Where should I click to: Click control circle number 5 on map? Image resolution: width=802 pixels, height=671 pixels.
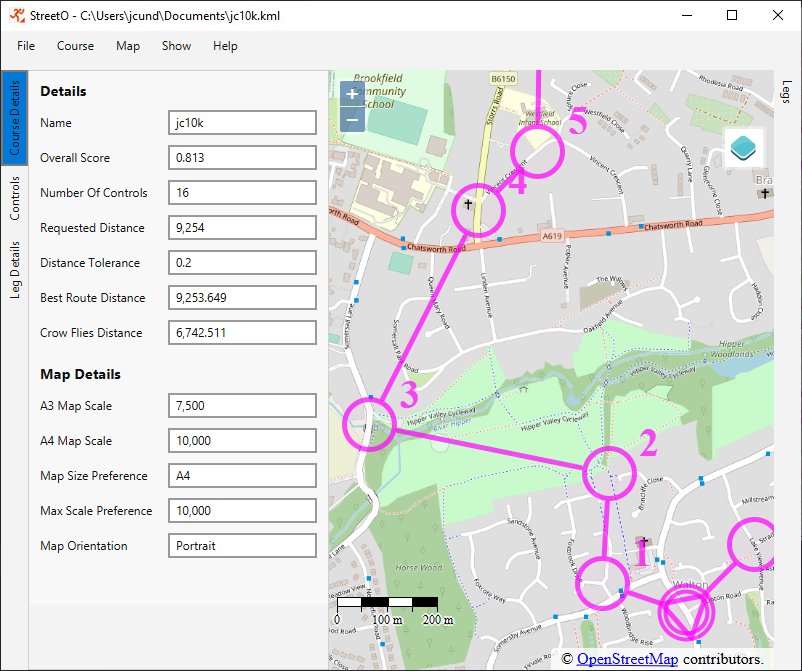537,152
